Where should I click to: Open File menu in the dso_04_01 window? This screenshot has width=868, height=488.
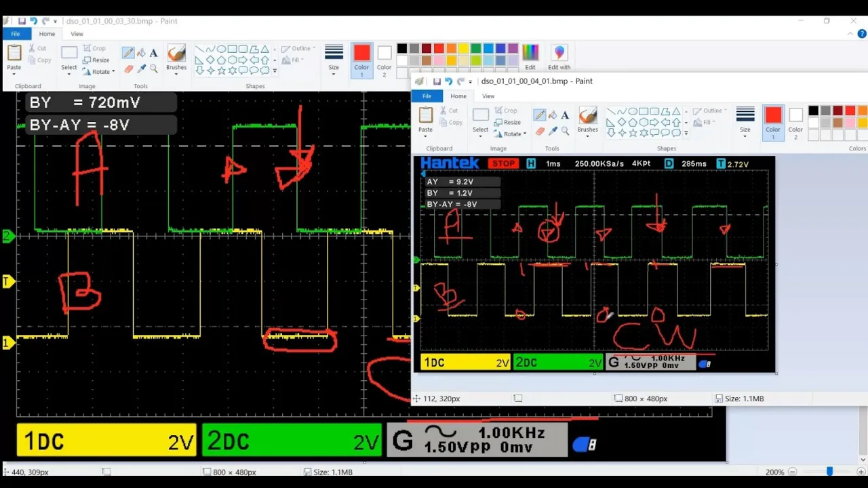coord(427,96)
